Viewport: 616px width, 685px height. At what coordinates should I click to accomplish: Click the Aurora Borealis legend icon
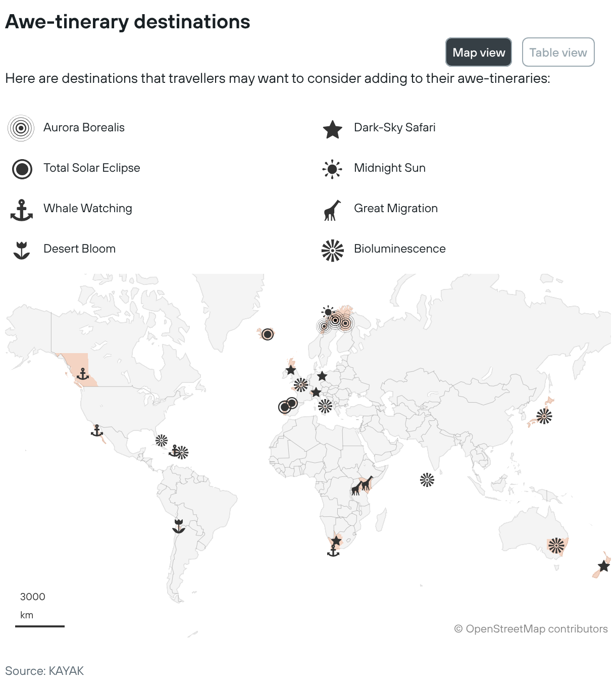[21, 128]
